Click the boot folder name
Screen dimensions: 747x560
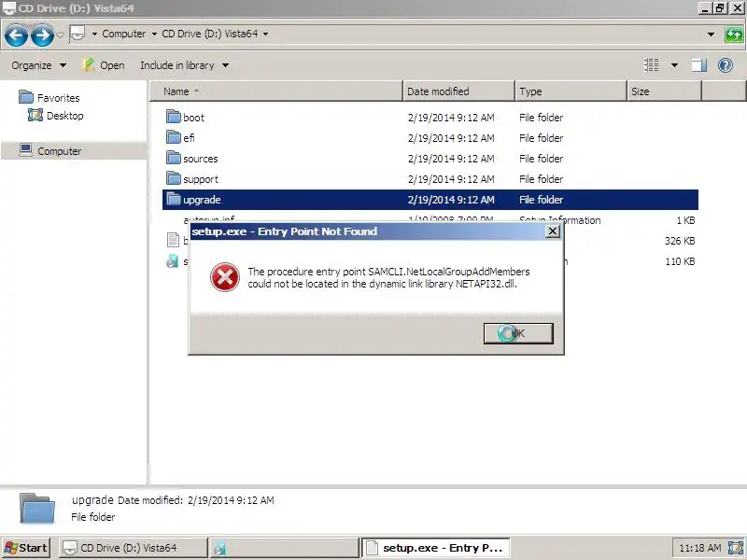pos(193,118)
